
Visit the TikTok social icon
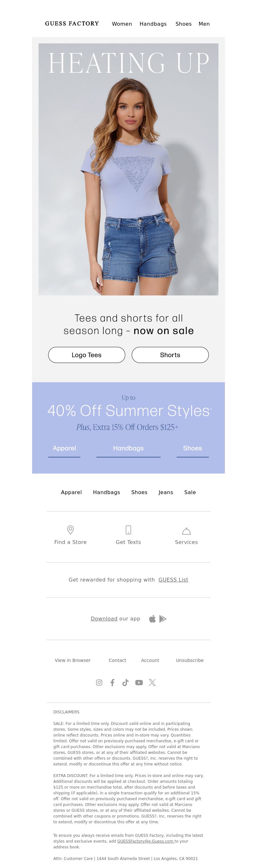click(x=125, y=682)
